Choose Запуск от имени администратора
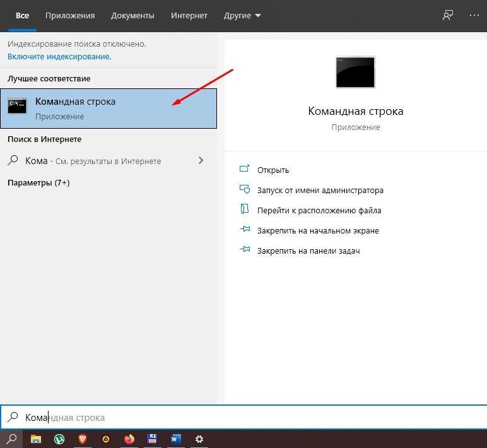 (320, 190)
